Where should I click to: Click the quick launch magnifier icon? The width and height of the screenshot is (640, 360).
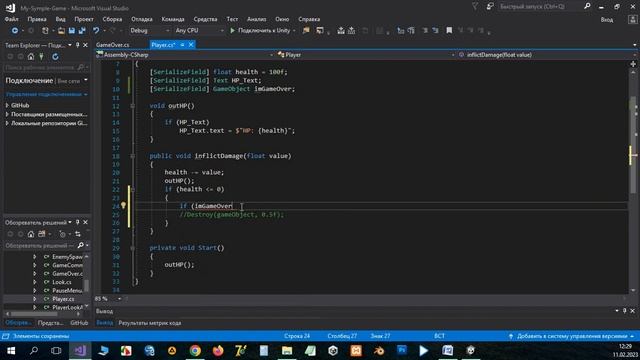[587, 7]
